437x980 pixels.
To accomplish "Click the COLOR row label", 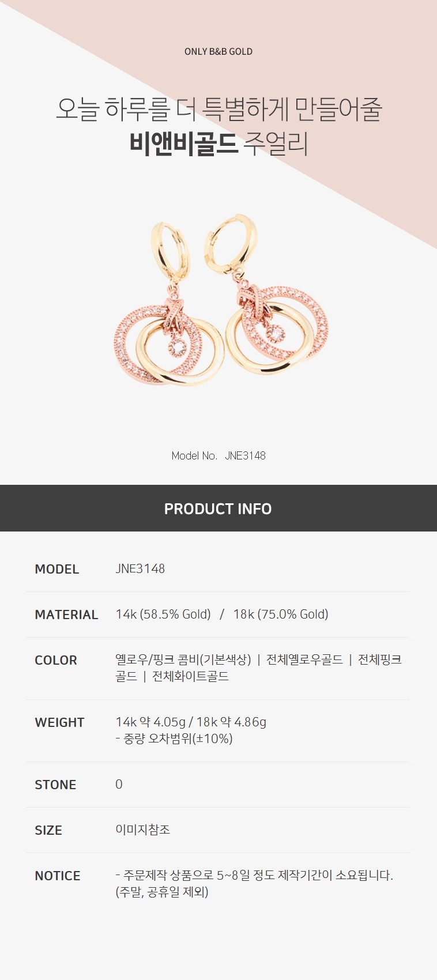I will [x=56, y=660].
